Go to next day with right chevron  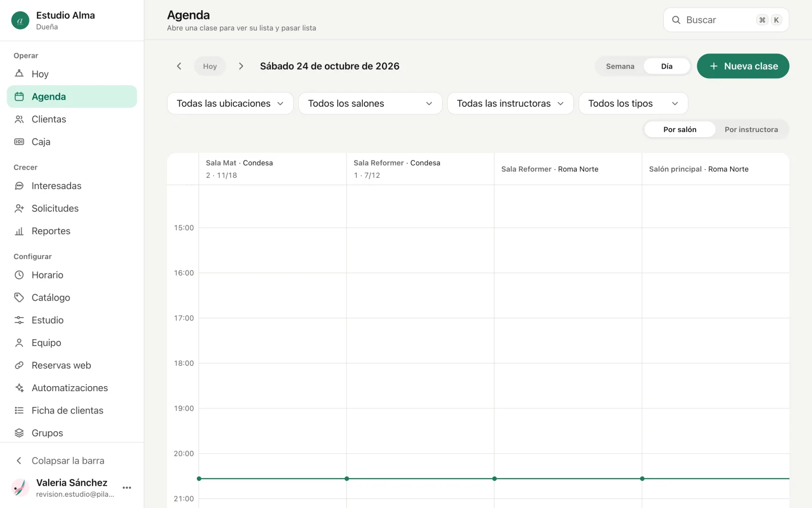click(241, 66)
